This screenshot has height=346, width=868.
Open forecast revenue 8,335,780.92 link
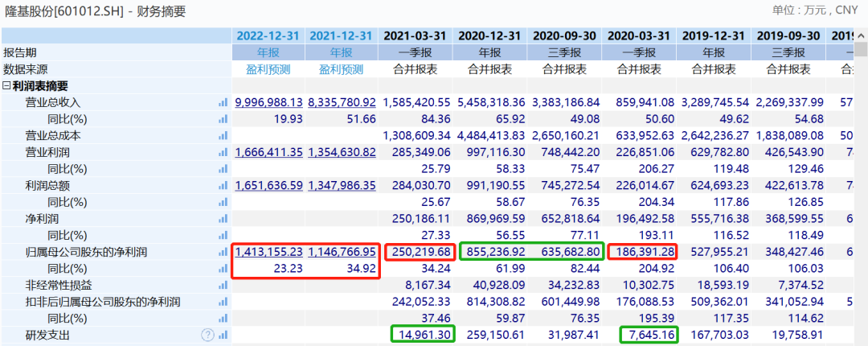[x=342, y=102]
